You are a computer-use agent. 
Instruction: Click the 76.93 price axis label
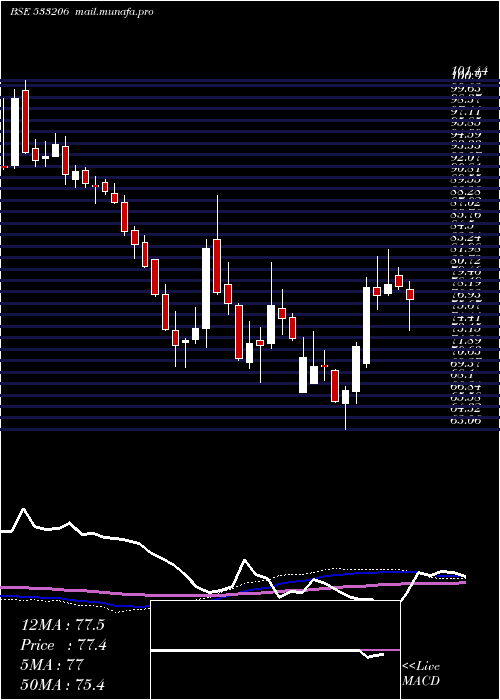[466, 295]
